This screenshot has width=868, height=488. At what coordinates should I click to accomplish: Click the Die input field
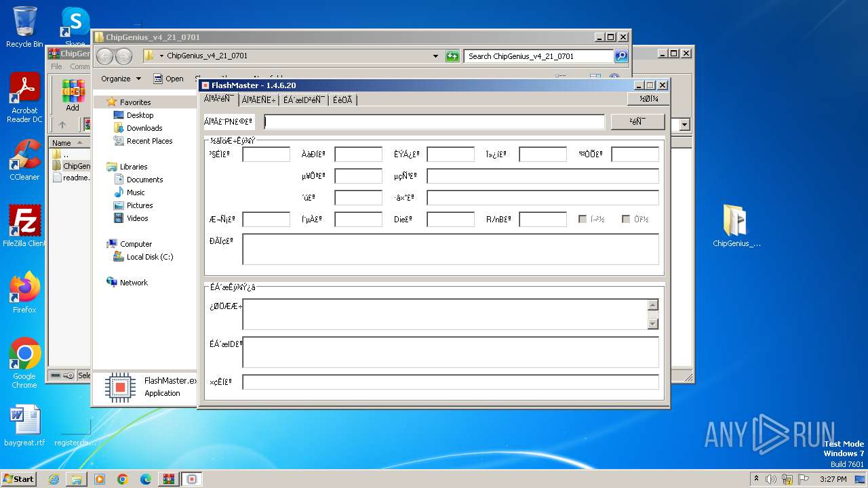click(x=450, y=219)
